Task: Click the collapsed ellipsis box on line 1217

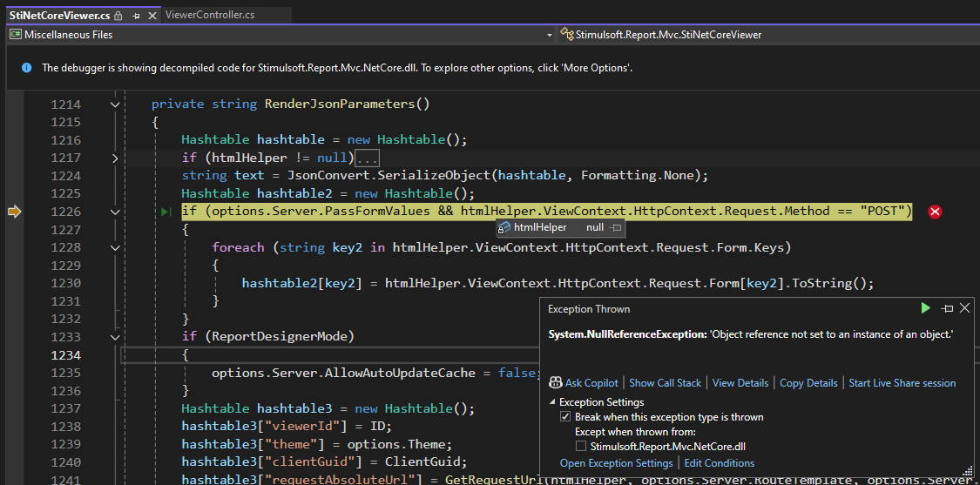Action: (368, 158)
